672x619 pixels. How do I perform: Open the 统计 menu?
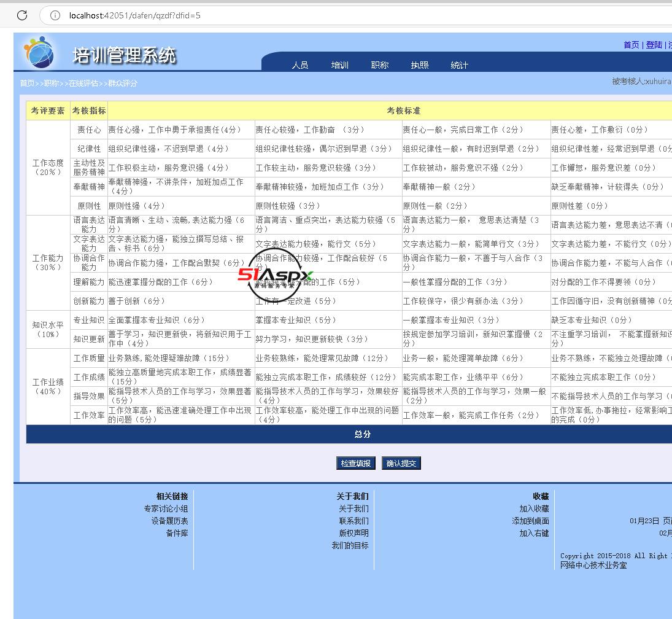[x=460, y=65]
